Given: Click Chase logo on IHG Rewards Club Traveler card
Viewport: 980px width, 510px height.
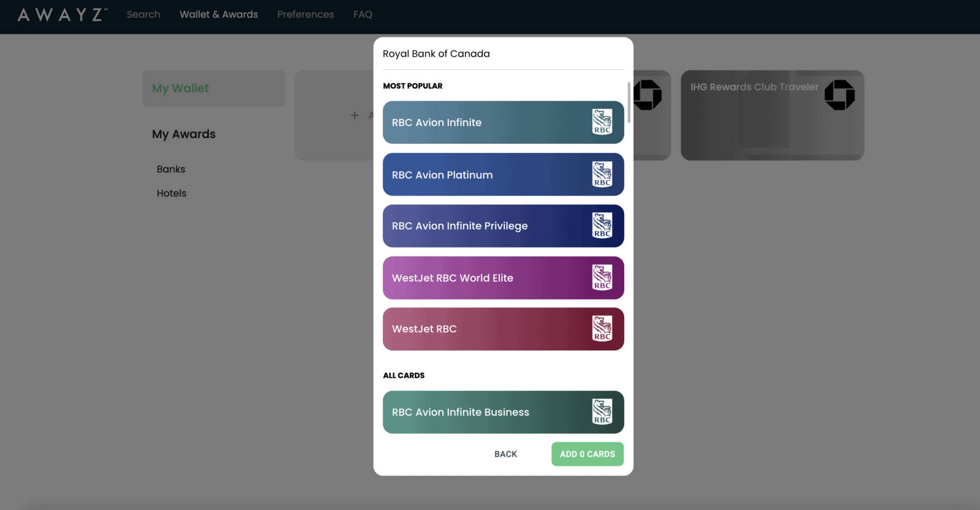Looking at the screenshot, I should click(x=839, y=95).
